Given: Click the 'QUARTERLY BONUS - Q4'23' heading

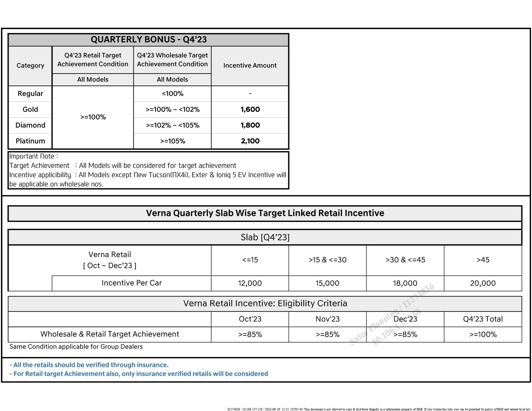Looking at the screenshot, I should [149, 40].
